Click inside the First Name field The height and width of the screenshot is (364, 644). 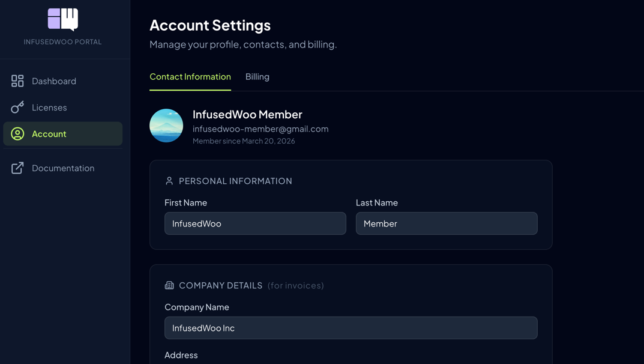(255, 223)
